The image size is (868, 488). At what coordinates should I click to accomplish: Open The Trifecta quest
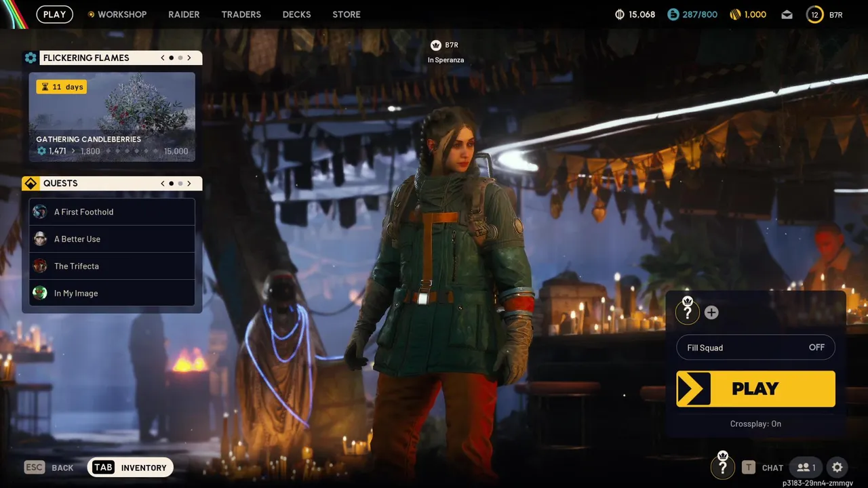pos(112,266)
